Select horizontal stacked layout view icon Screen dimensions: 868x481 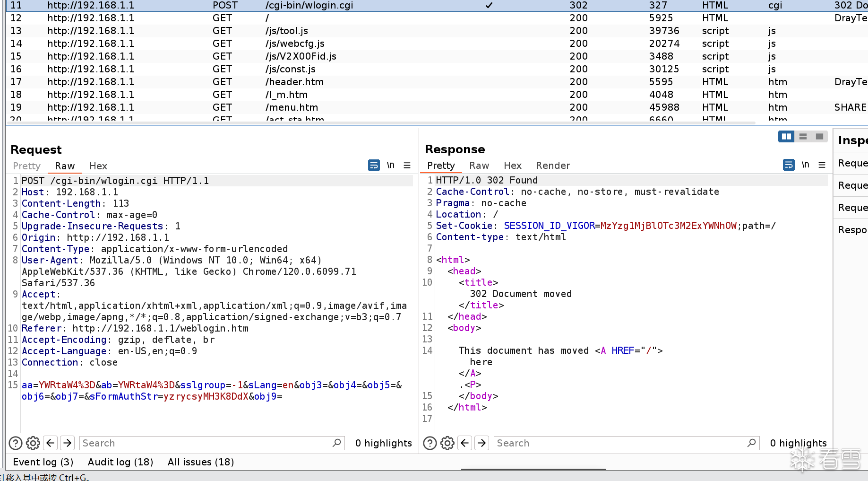point(803,137)
